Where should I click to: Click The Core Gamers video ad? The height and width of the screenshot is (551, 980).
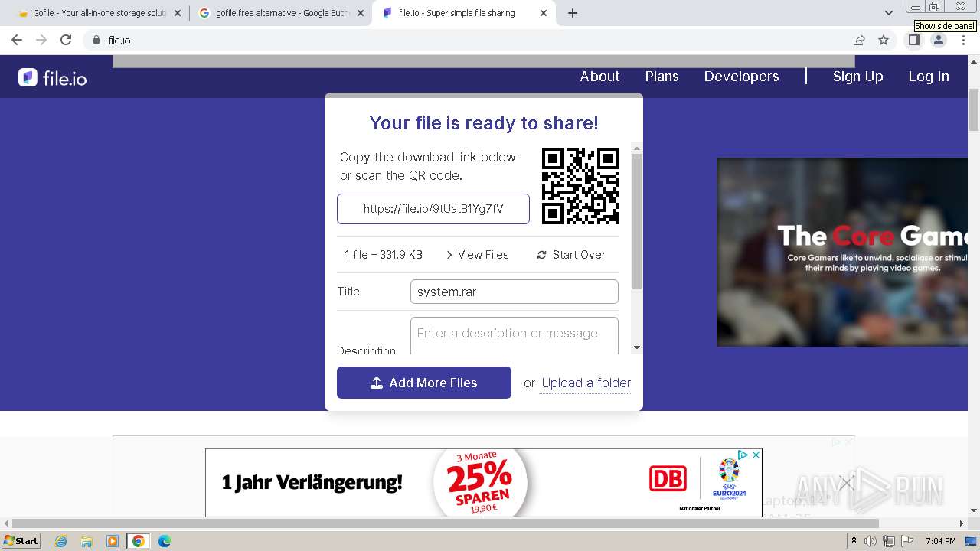842,252
